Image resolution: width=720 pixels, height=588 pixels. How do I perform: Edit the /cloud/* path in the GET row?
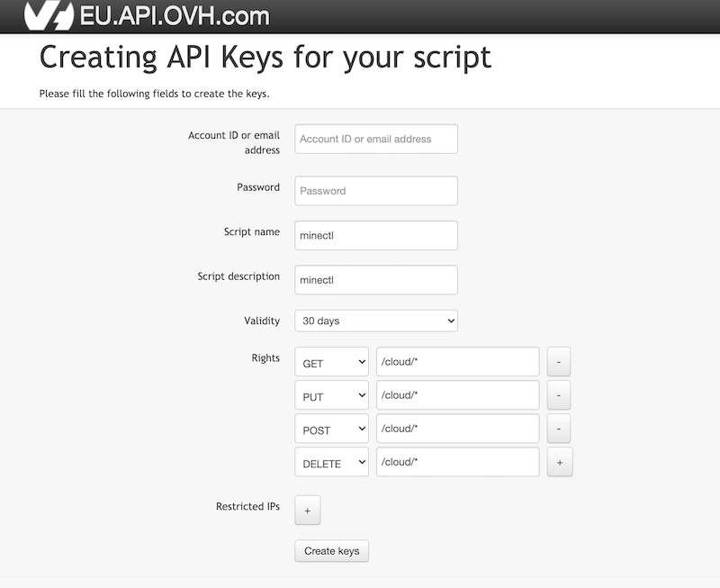coord(458,361)
